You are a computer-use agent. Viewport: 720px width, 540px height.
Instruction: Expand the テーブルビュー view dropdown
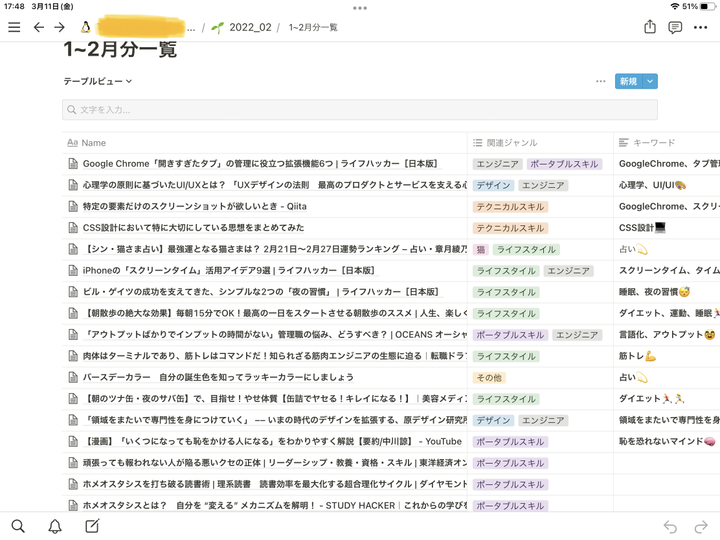[98, 81]
